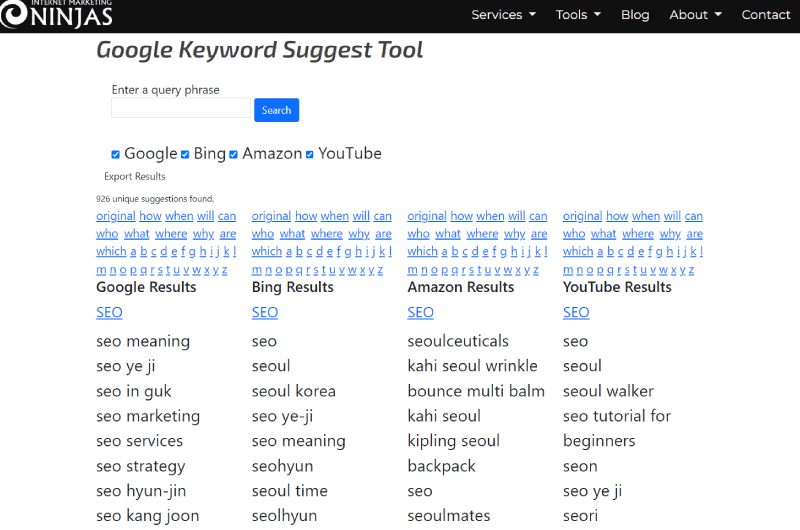Select 'seo meaning' in Google Results
Viewport: 800px width, 530px height.
point(143,341)
